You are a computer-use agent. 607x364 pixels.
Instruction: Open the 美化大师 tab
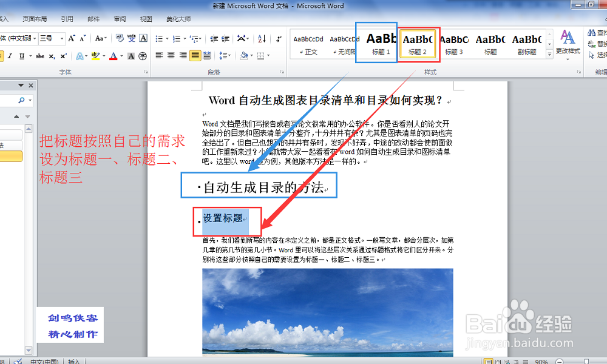(x=178, y=19)
